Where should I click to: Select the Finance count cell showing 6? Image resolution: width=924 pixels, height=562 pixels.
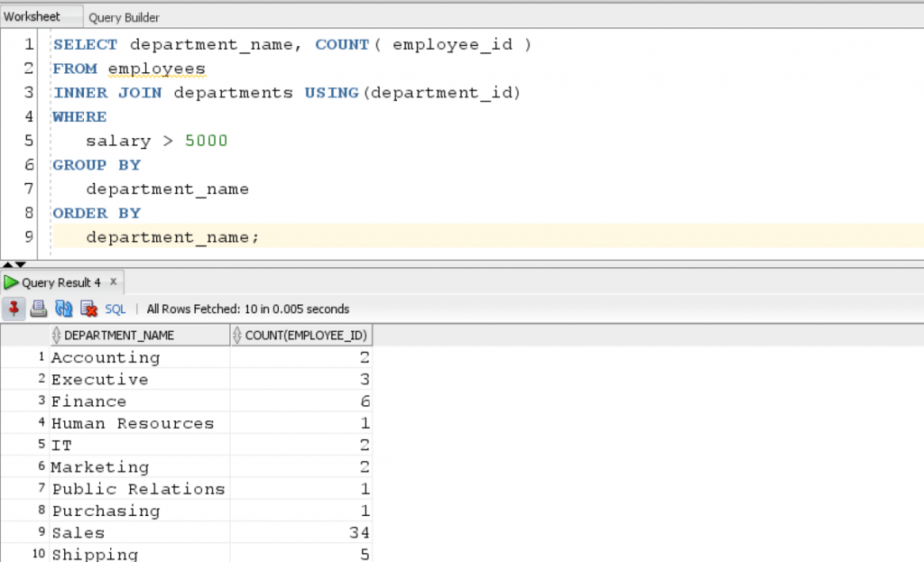(x=301, y=401)
